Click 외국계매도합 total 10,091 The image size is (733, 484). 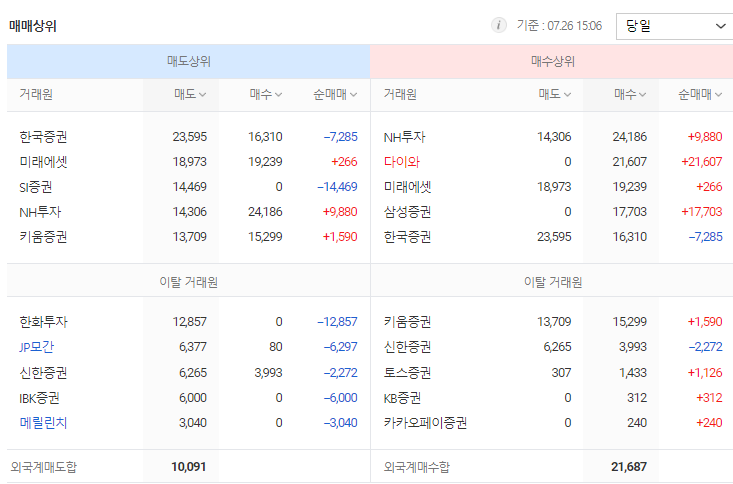point(189,467)
